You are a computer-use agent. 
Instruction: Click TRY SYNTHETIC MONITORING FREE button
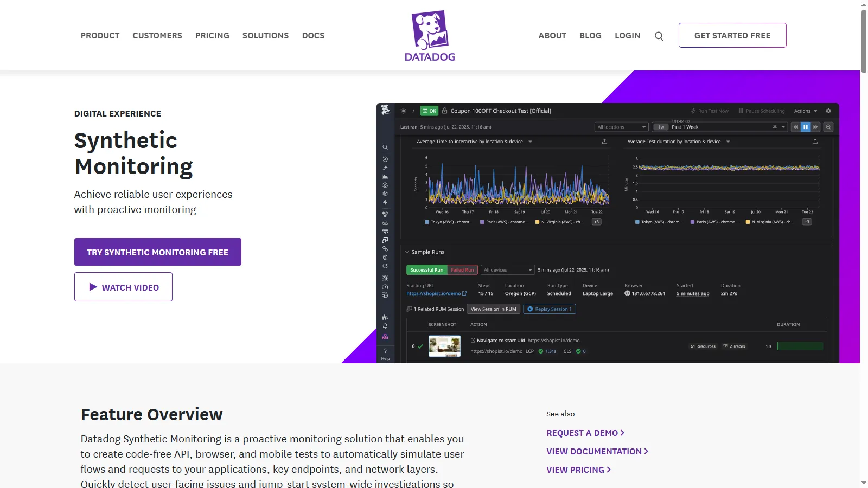point(158,252)
